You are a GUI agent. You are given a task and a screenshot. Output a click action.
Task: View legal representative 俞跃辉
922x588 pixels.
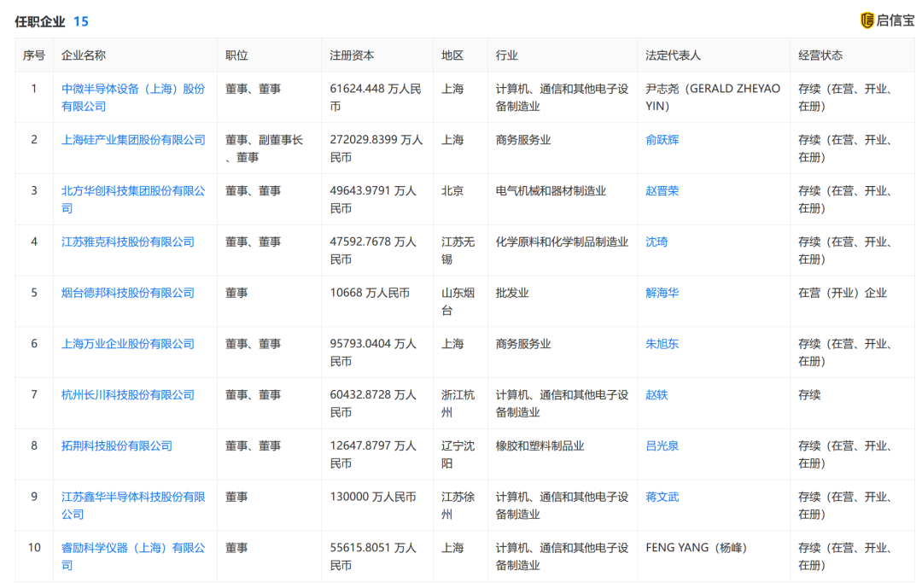662,140
